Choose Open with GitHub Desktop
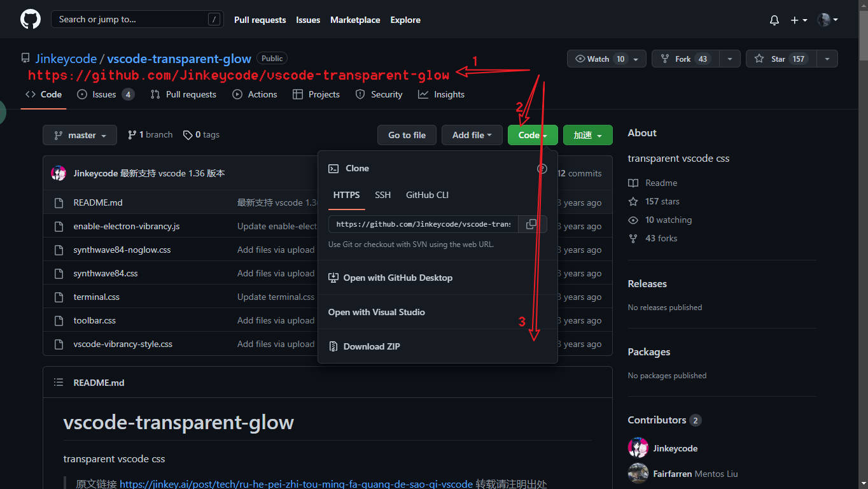This screenshot has width=868, height=489. (x=438, y=278)
